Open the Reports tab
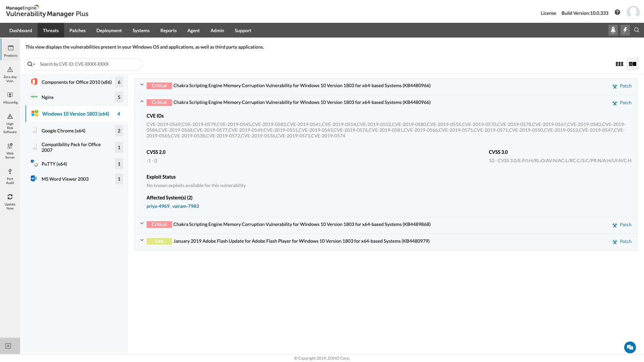The image size is (644, 362). pos(168,30)
